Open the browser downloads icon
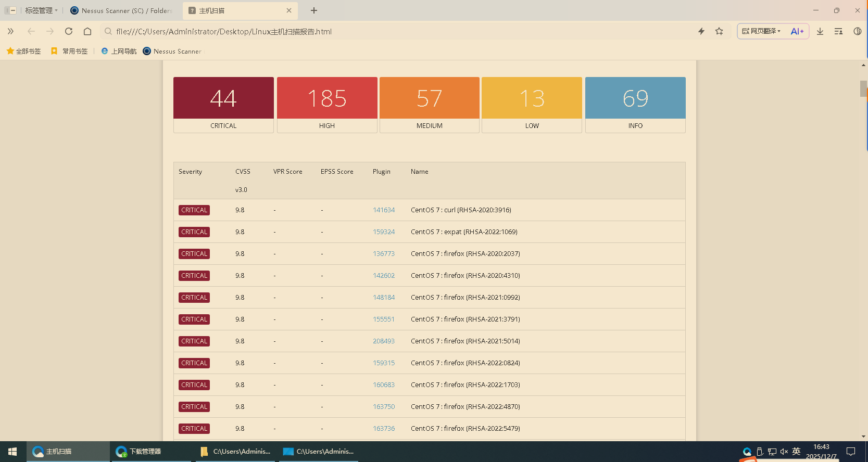This screenshot has width=868, height=462. [820, 31]
